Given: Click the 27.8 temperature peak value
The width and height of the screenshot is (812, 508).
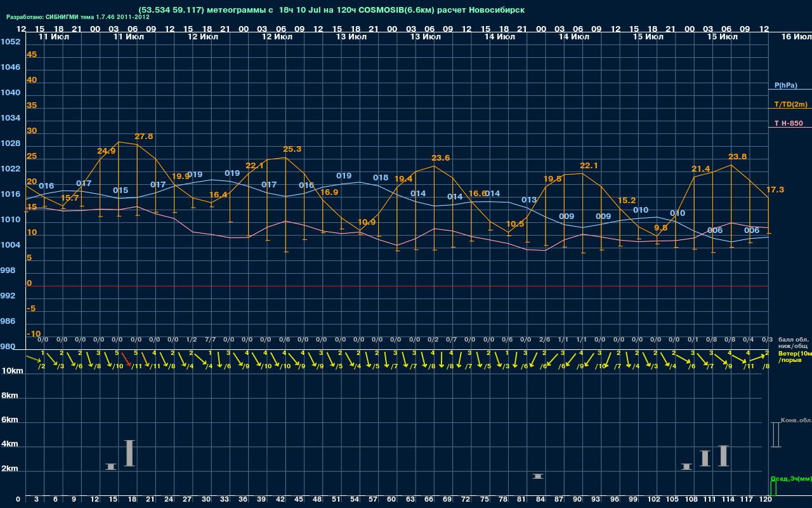Looking at the screenshot, I should [144, 136].
